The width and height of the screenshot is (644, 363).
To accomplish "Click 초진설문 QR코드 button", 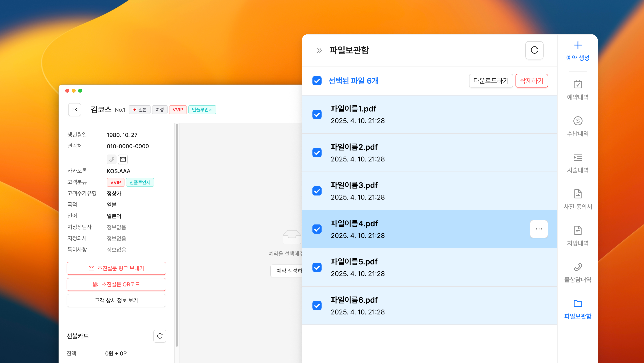I will tap(116, 284).
